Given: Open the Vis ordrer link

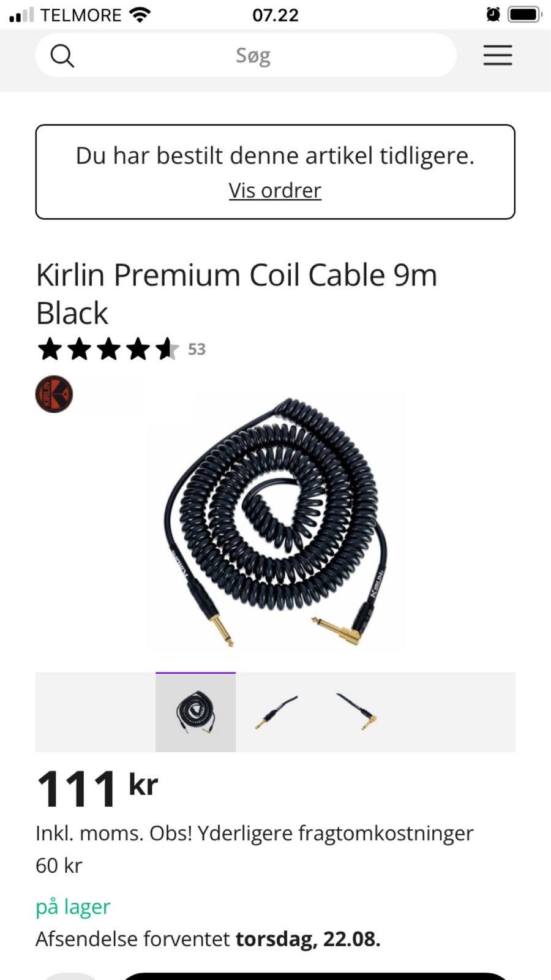Looking at the screenshot, I should point(275,190).
